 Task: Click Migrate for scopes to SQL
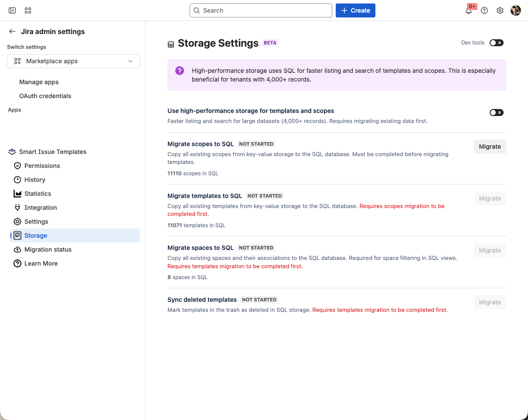pos(490,147)
